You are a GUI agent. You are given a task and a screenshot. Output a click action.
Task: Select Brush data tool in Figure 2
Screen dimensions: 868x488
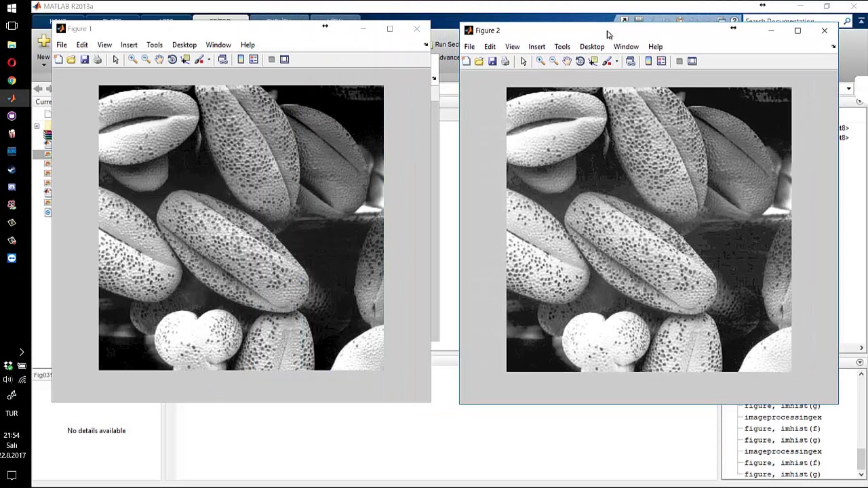pos(606,61)
